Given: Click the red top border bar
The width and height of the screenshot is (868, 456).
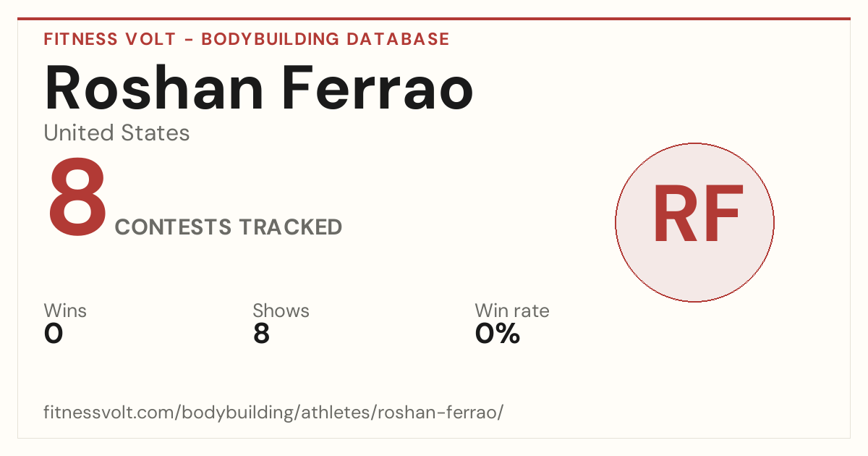Looking at the screenshot, I should tap(434, 19).
